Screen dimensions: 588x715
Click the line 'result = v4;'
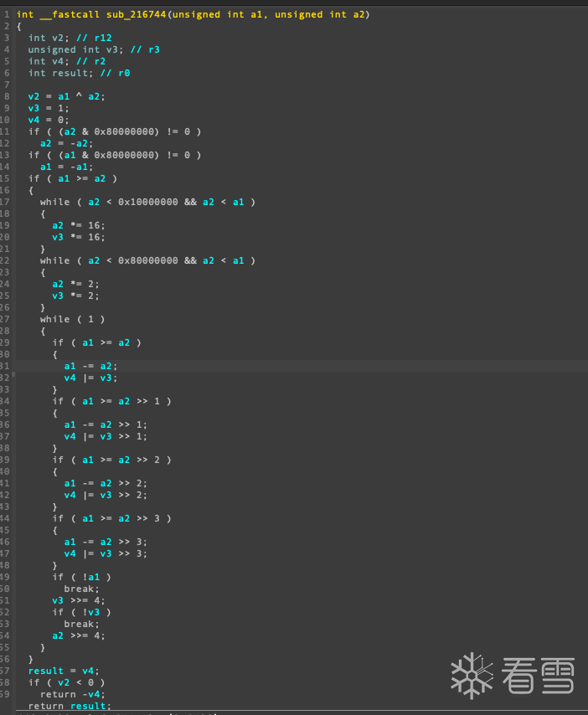pos(64,671)
